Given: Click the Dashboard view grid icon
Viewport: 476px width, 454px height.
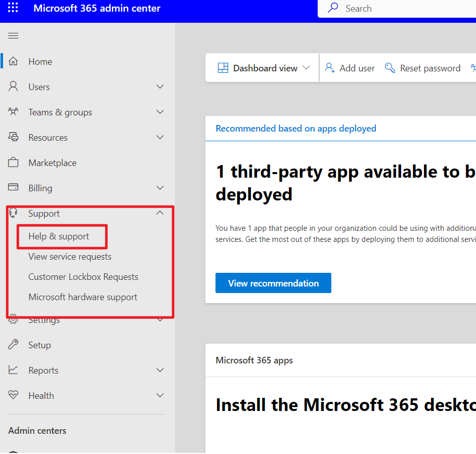Looking at the screenshot, I should [x=223, y=68].
